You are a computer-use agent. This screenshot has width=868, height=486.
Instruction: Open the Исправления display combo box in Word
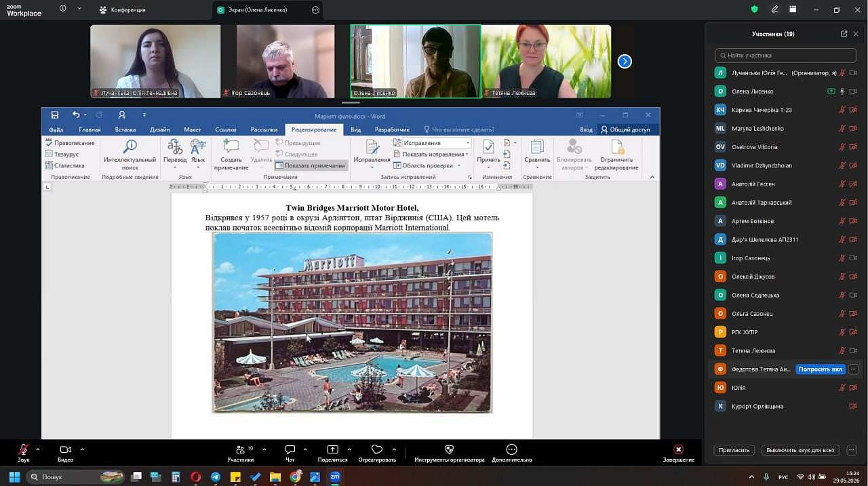[432, 143]
